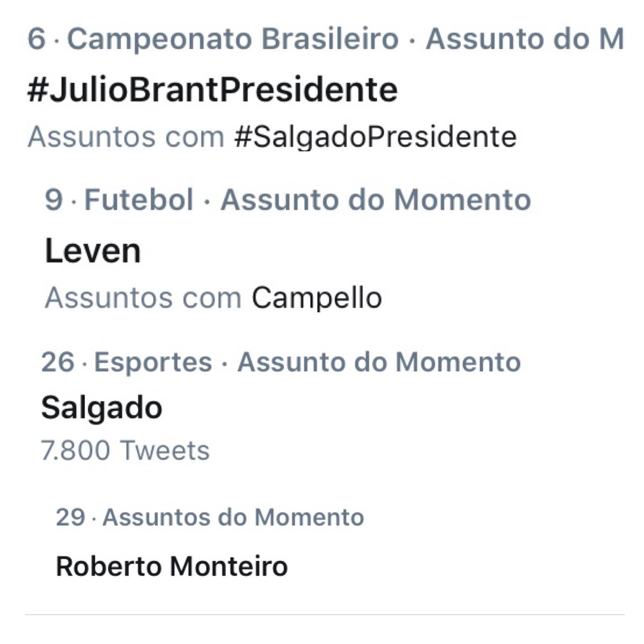Screen dimensions: 644x644
Task: Click Assunto do Momento text after Futebol
Action: pos(376,200)
